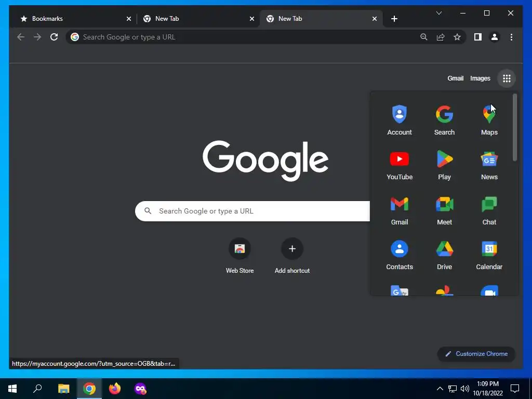This screenshot has width=532, height=399.
Task: Toggle the side panel
Action: pos(478,37)
